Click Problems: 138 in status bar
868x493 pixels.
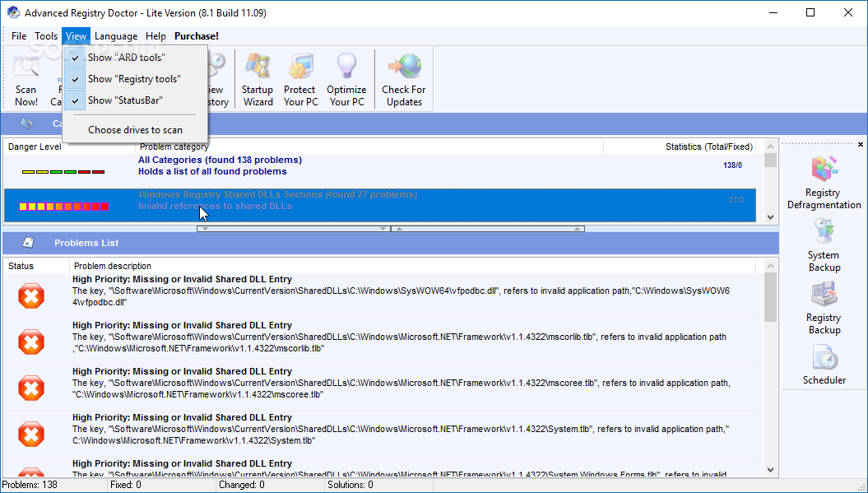tap(30, 485)
